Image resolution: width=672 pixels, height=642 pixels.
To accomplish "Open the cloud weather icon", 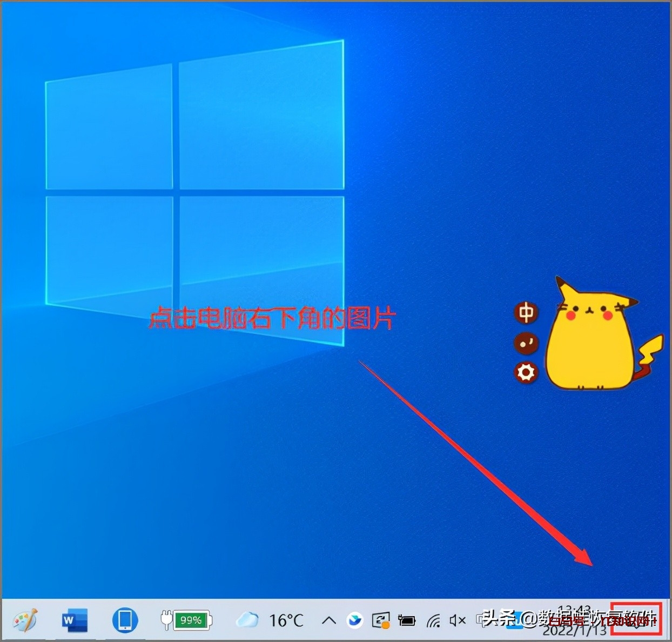I will 247,620.
